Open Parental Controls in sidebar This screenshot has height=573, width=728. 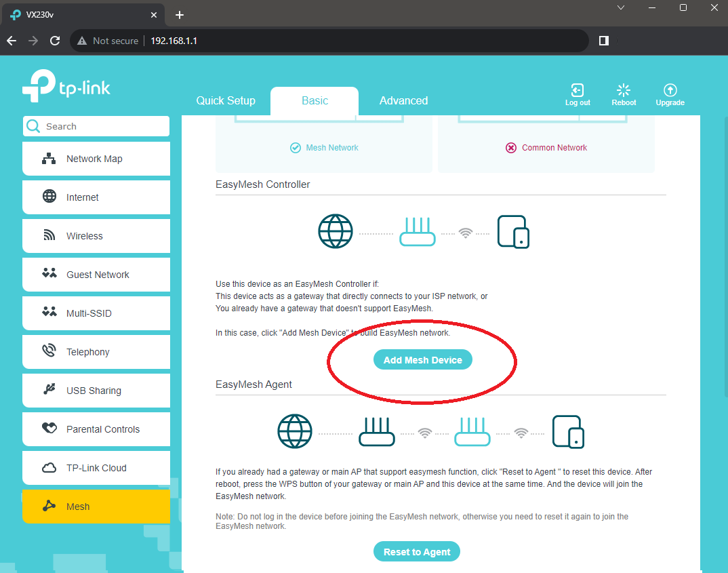[103, 429]
